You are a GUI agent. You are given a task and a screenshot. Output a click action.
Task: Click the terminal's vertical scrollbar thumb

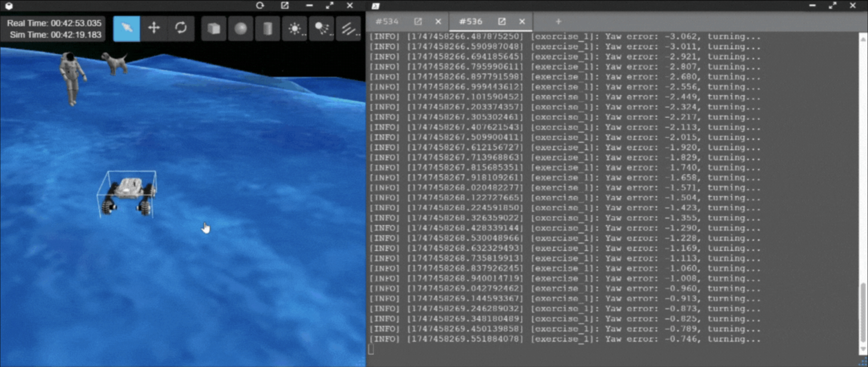coord(863,312)
